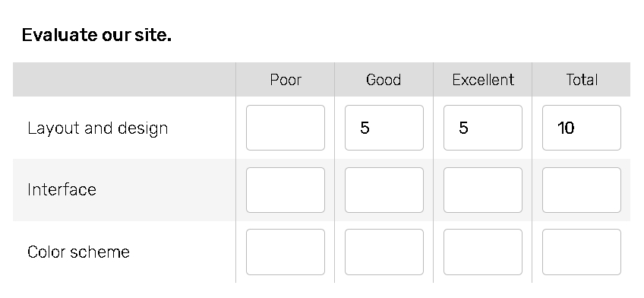The width and height of the screenshot is (644, 298).
Task: Click the Total field for Color scheme
Action: [x=582, y=252]
